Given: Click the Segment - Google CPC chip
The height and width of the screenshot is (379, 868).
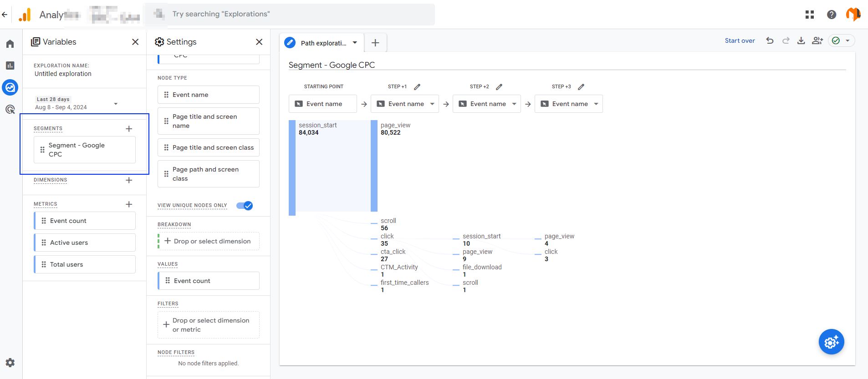Looking at the screenshot, I should point(85,150).
